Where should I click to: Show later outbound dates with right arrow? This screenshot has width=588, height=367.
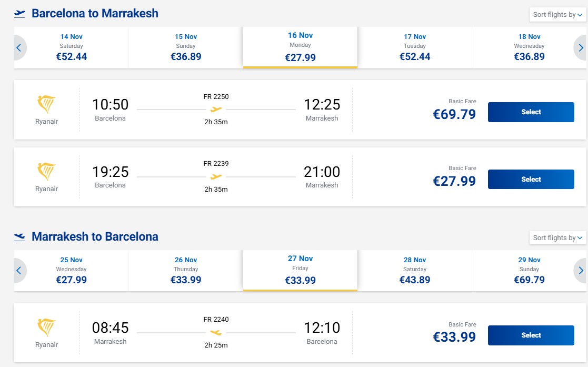tap(580, 48)
